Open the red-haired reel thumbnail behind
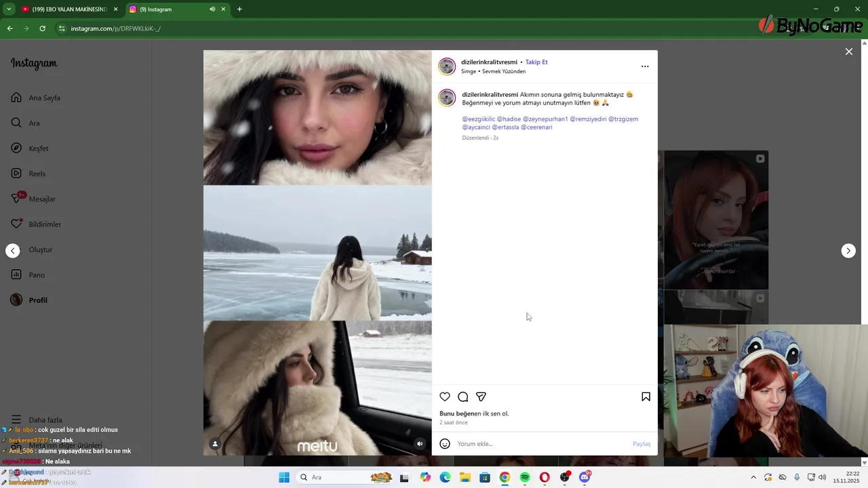868x488 pixels. tap(715, 220)
